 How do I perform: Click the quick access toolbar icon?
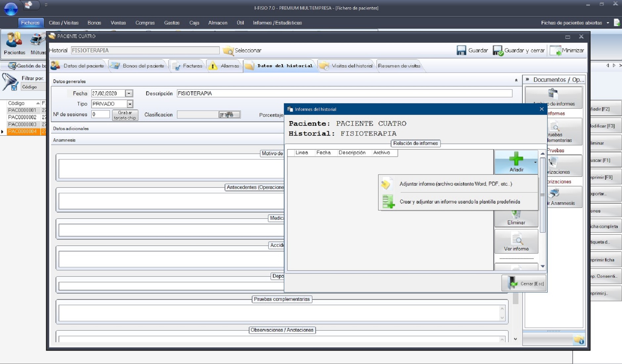(28, 5)
